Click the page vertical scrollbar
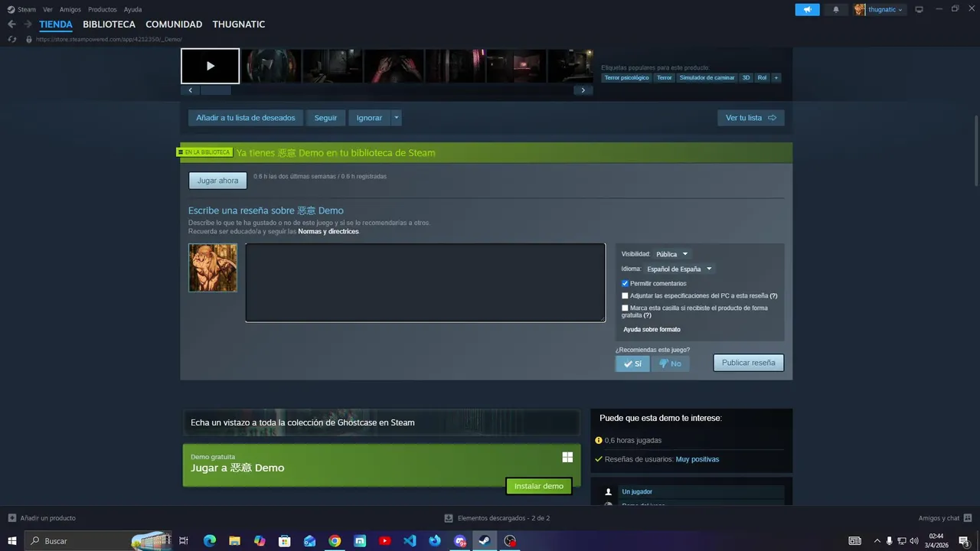 [x=976, y=149]
